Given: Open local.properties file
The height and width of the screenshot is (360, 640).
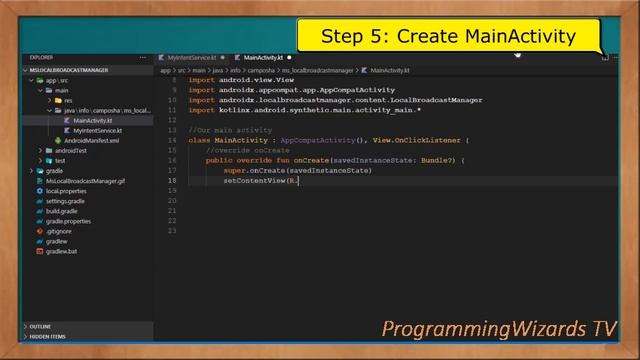Looking at the screenshot, I should [66, 191].
